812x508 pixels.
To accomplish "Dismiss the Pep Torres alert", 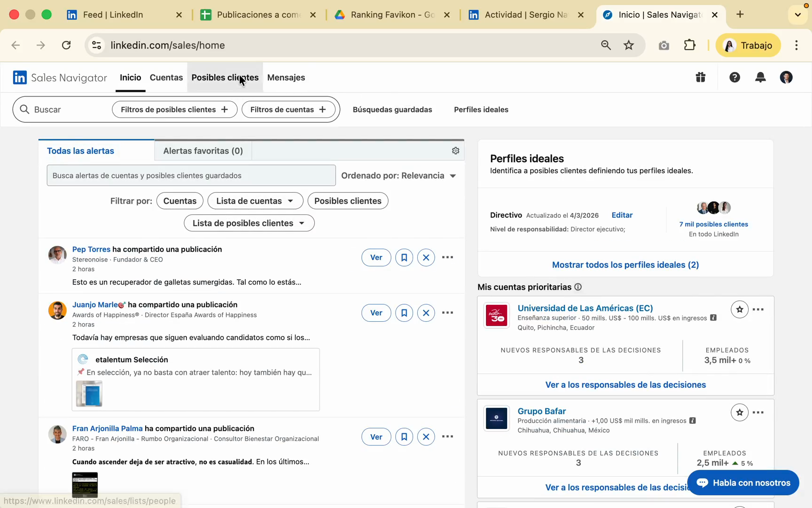I will (x=426, y=257).
